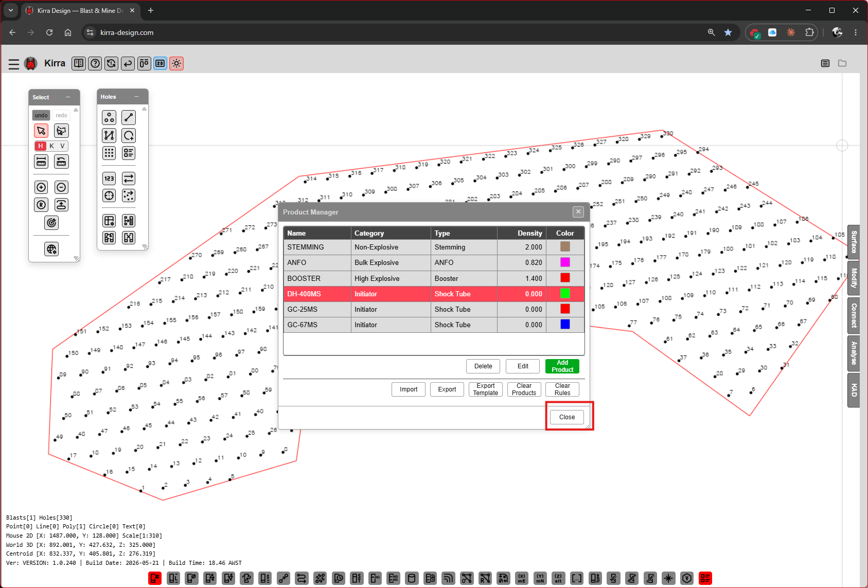Open the Surface side tab
This screenshot has height=588, width=868.
[x=854, y=242]
